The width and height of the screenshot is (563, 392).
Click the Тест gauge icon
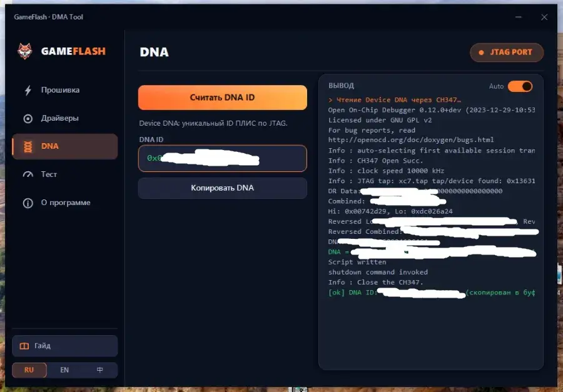28,174
